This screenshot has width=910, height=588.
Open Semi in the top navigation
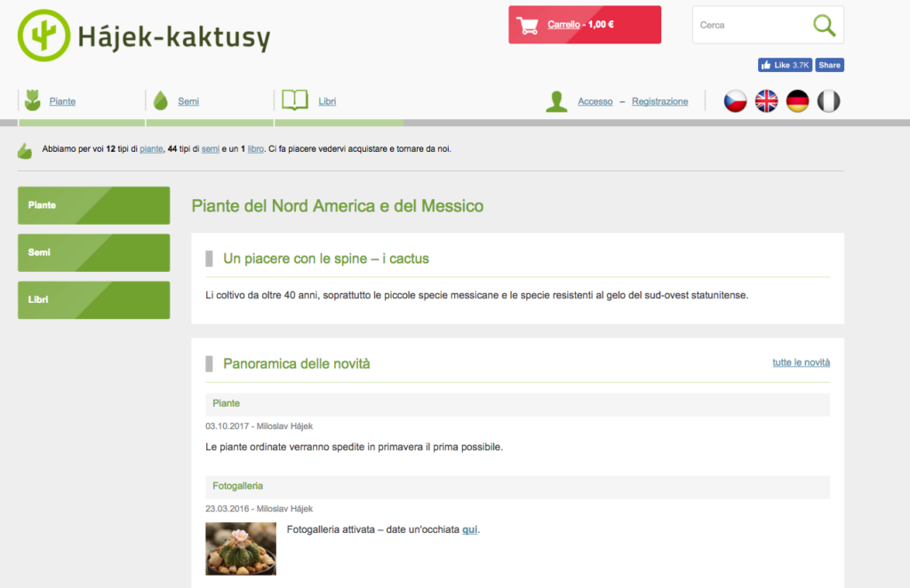tap(188, 101)
